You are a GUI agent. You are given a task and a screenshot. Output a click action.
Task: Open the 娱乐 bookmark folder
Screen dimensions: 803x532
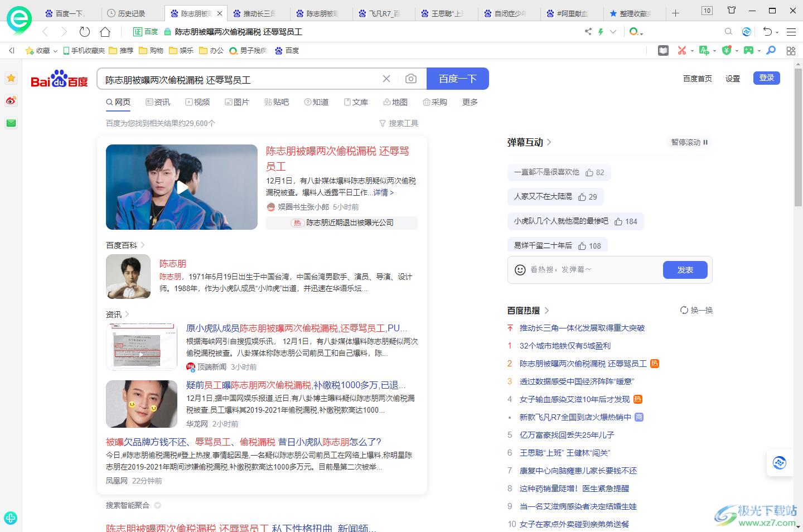(x=181, y=51)
